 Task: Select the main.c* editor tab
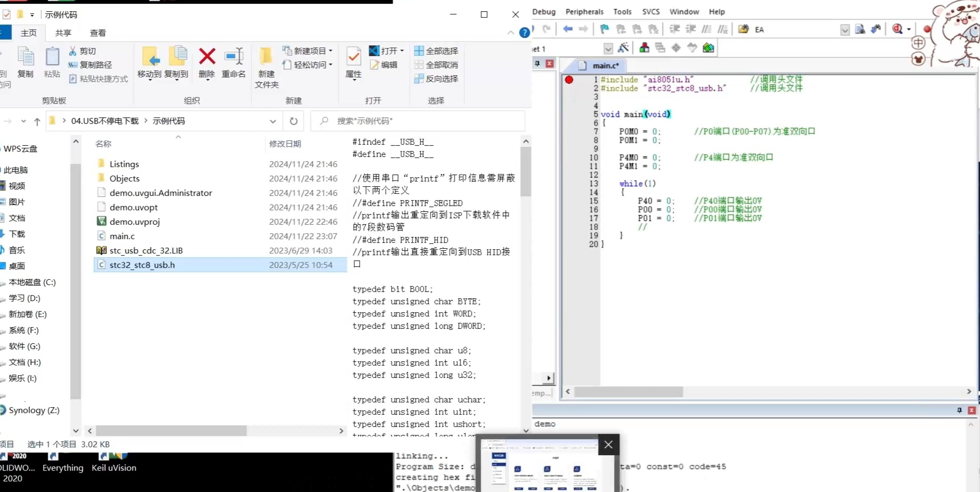coord(599,66)
